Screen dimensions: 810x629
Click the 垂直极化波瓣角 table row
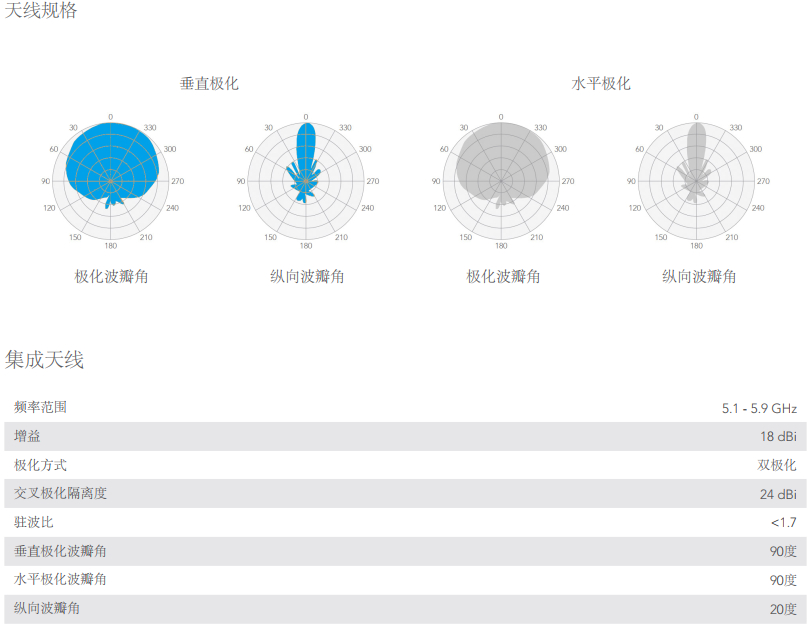click(x=405, y=551)
